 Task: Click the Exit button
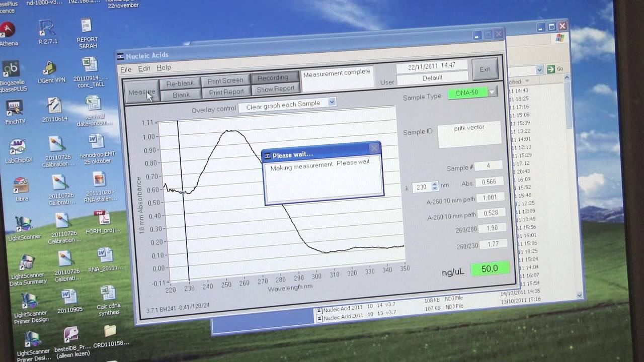coord(485,69)
